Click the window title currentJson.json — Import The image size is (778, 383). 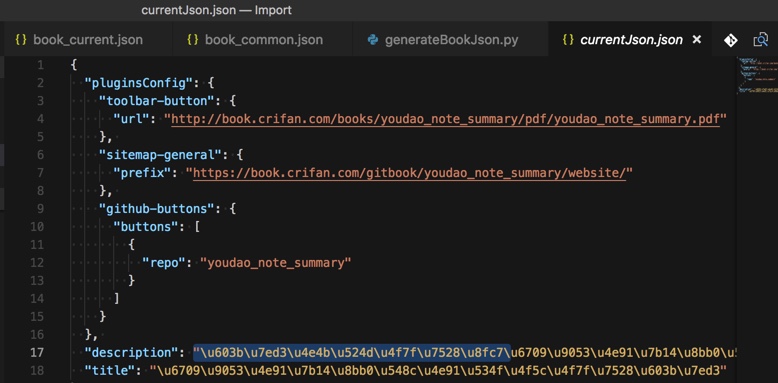217,10
